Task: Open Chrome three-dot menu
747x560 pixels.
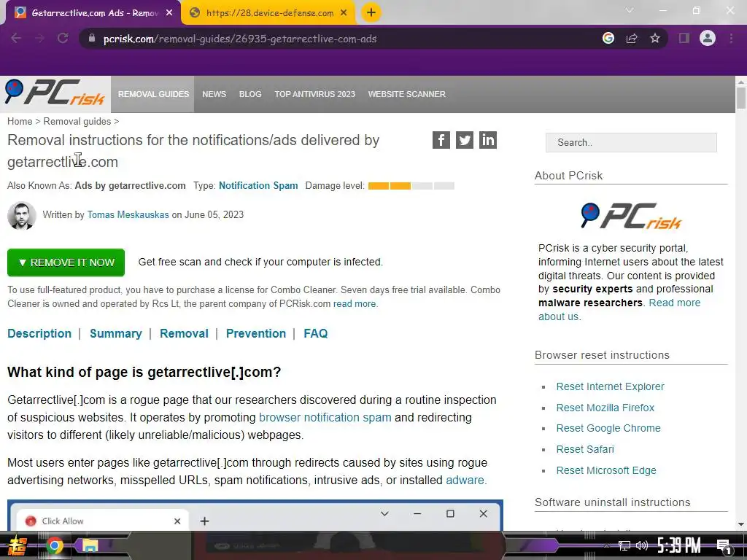Action: (x=731, y=38)
